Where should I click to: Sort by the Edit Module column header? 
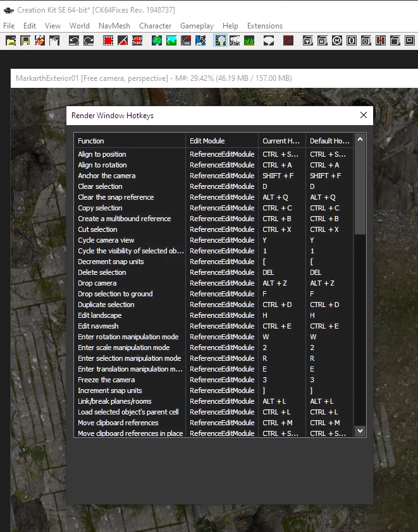[222, 140]
